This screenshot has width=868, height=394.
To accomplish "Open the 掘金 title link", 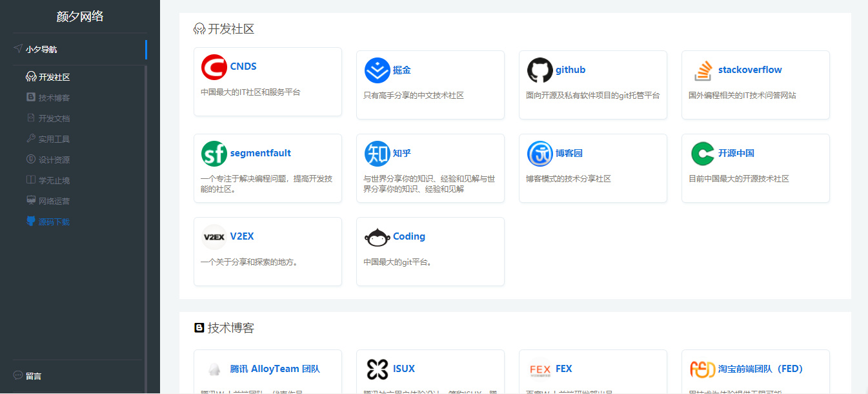I will click(x=402, y=70).
